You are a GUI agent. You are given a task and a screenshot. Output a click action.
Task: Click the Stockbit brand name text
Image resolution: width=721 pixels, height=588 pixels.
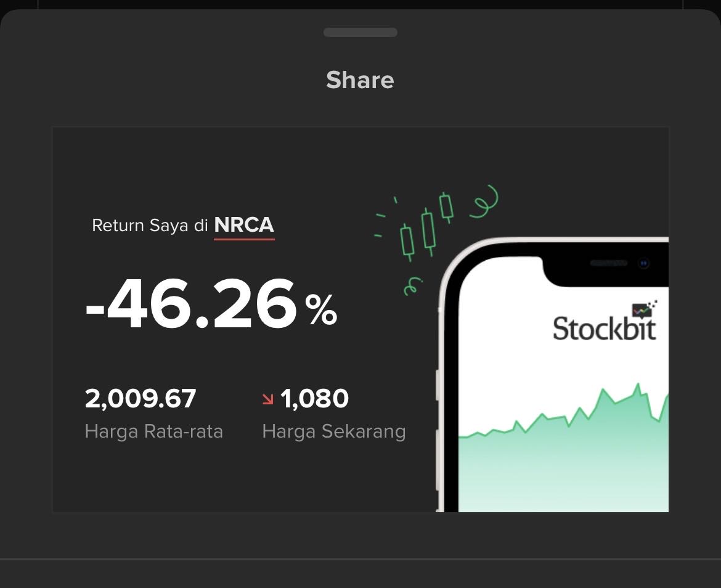pos(604,329)
